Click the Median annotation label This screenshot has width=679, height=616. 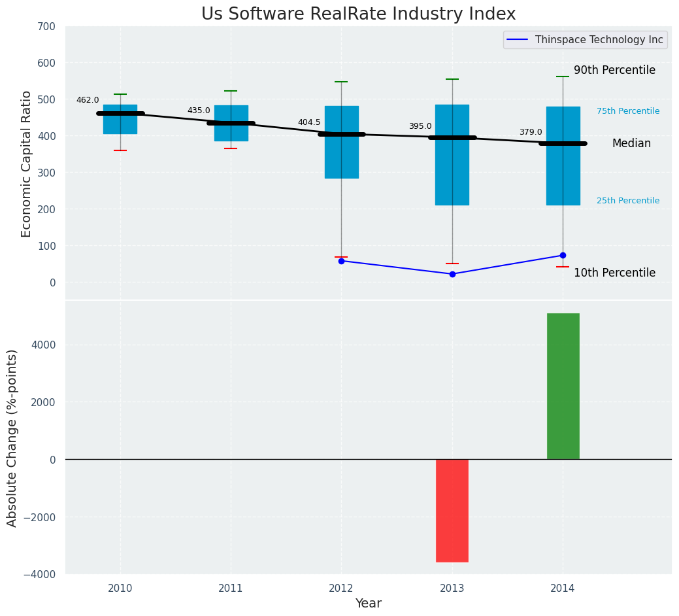(631, 143)
